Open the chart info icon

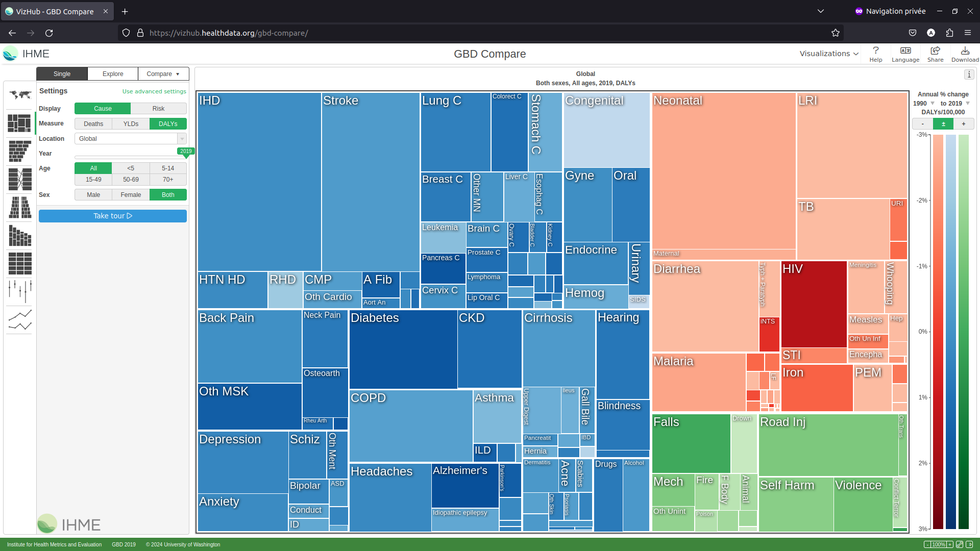coord(969,74)
